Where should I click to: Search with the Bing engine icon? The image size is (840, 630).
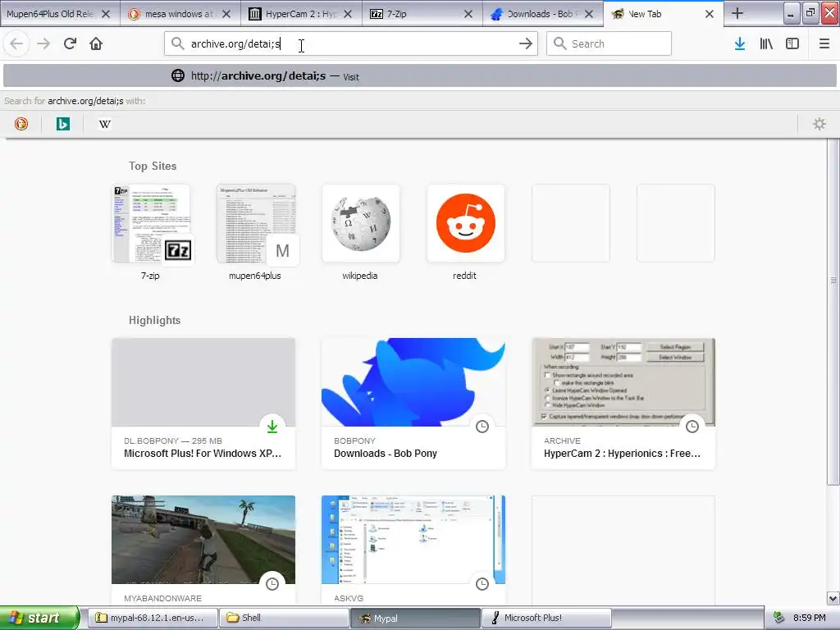[63, 124]
